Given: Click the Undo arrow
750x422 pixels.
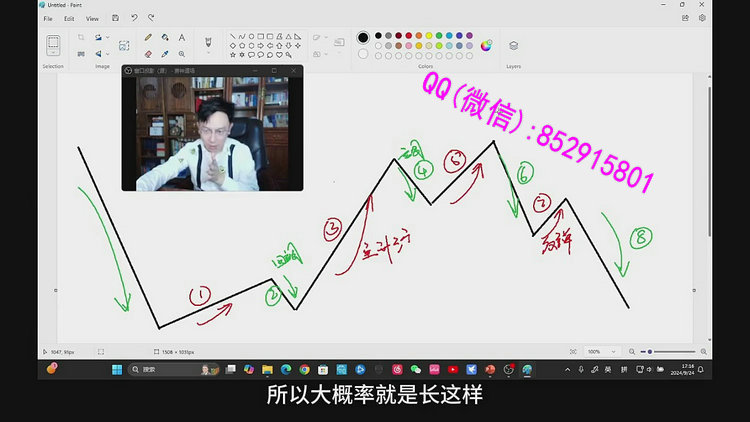Looking at the screenshot, I should pyautogui.click(x=135, y=18).
